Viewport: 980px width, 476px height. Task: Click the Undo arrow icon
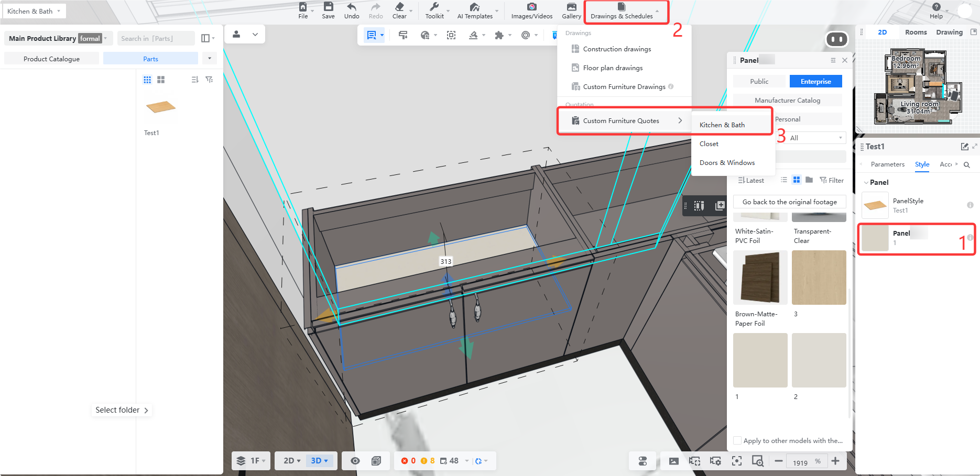click(352, 7)
